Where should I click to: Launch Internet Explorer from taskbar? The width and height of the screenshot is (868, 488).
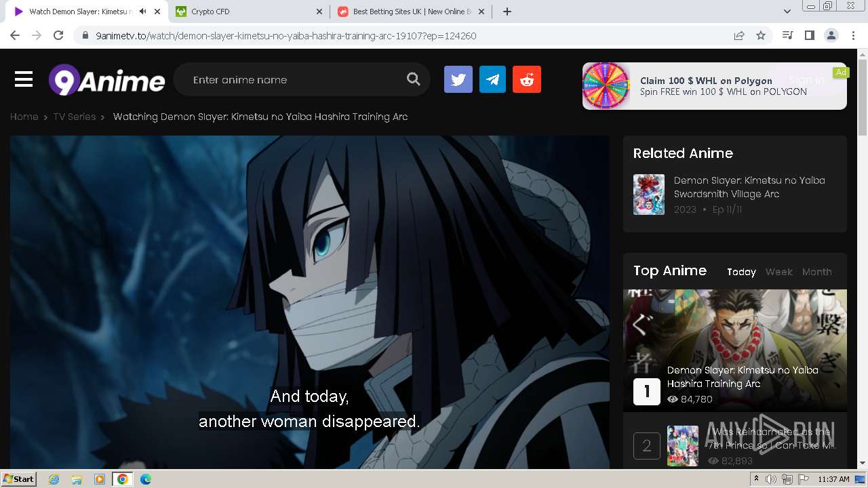click(x=54, y=479)
